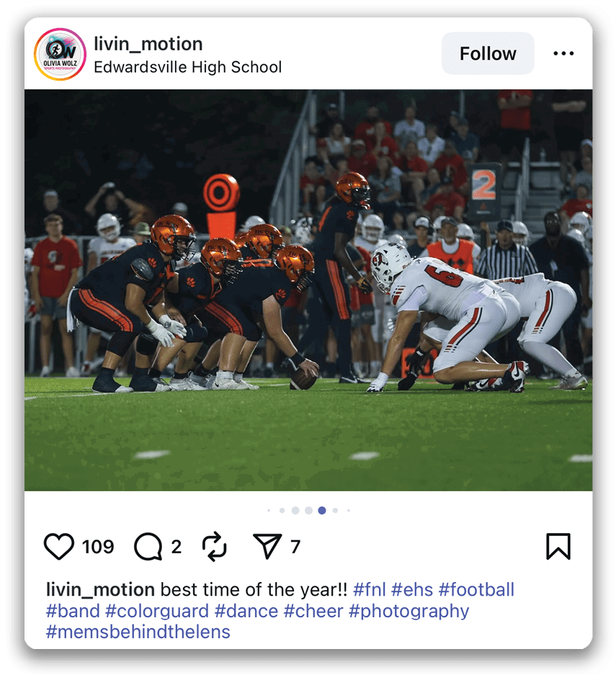Follow the livin_motion account

(x=488, y=53)
